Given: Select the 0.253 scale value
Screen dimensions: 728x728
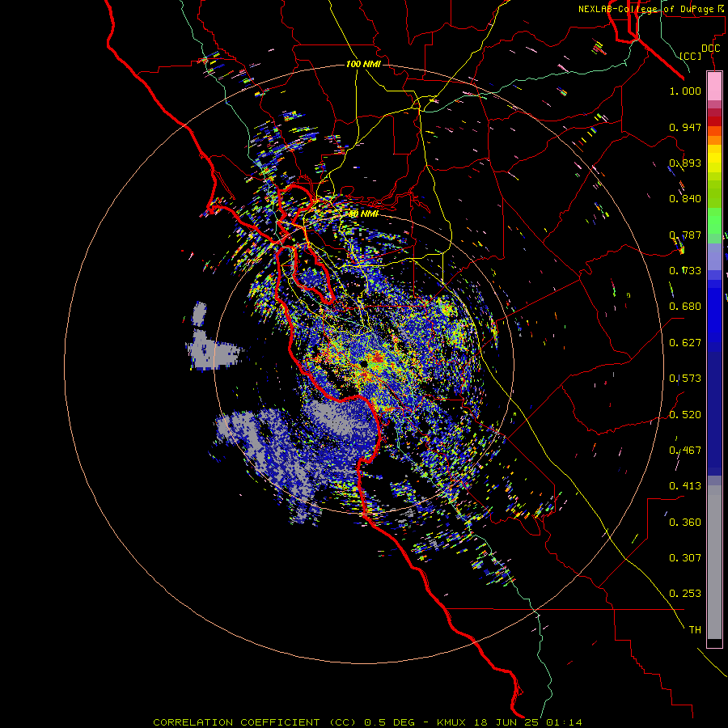Looking at the screenshot, I should (x=685, y=594).
